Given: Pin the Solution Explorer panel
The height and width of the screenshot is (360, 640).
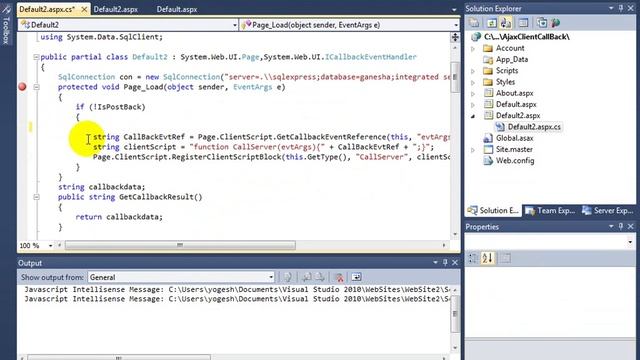Looking at the screenshot, I should pos(621,8).
